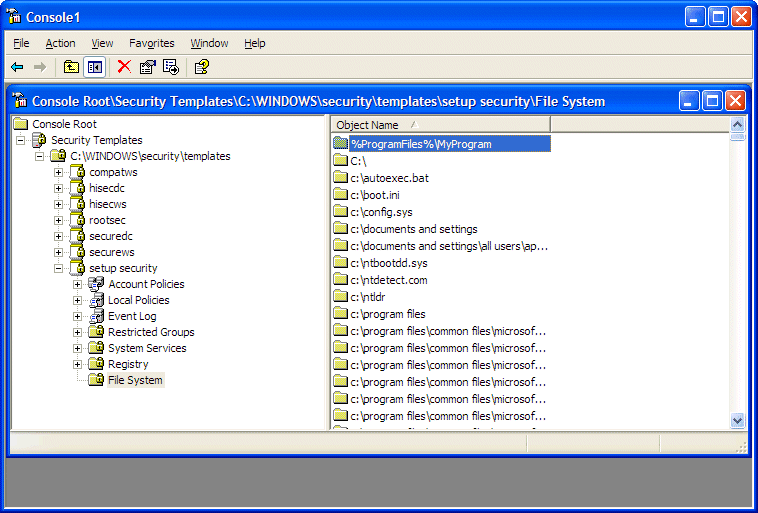Expand the hisecdc template
Viewport: 758px width, 513px height.
(58, 188)
